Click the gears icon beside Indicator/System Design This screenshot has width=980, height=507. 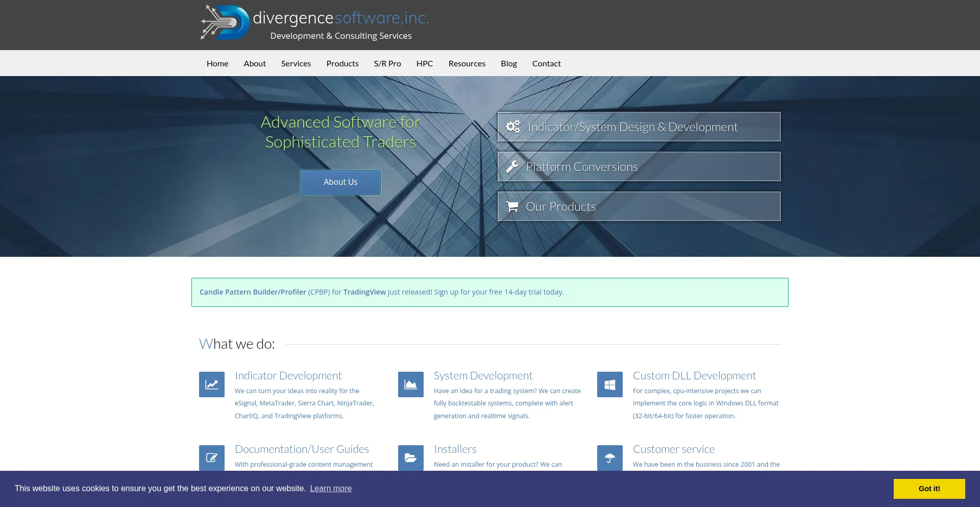(x=512, y=127)
